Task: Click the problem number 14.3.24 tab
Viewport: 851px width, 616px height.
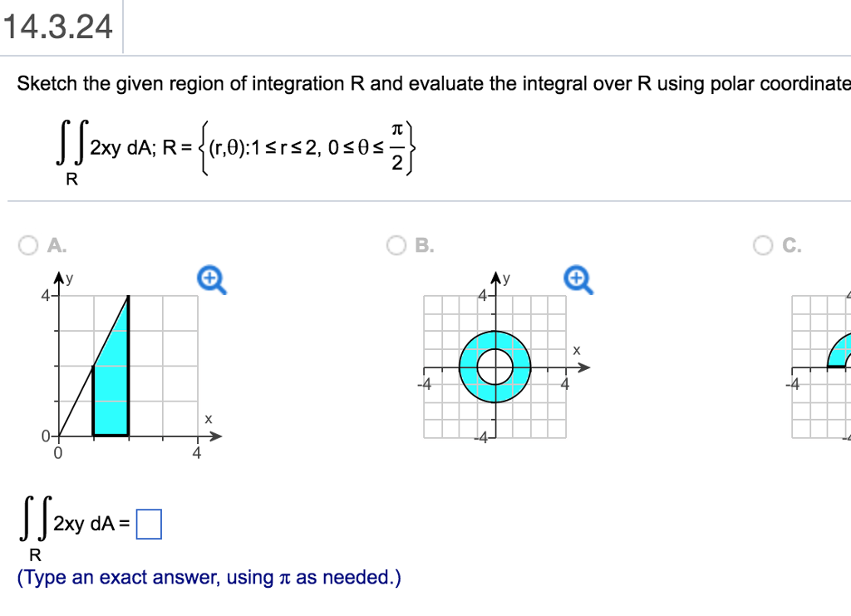Action: tap(57, 26)
